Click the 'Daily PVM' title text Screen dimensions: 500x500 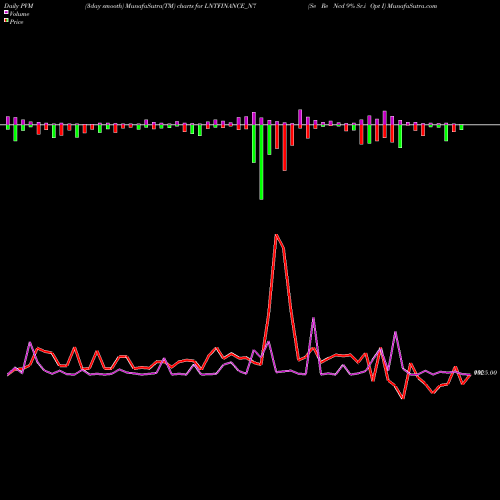(x=19, y=6)
